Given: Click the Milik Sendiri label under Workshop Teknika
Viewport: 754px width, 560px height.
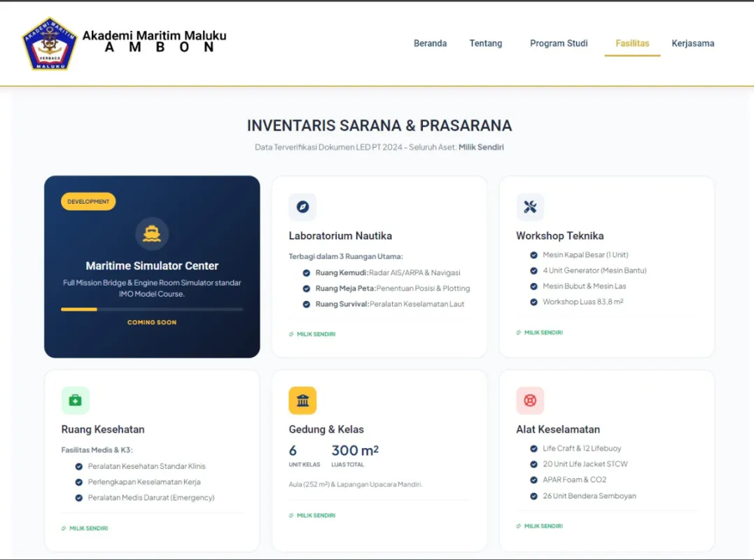Looking at the screenshot, I should point(543,332).
